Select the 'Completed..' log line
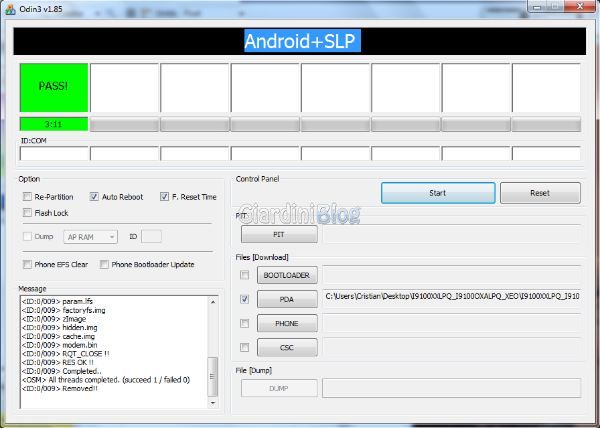Image resolution: width=600 pixels, height=428 pixels. (62, 371)
